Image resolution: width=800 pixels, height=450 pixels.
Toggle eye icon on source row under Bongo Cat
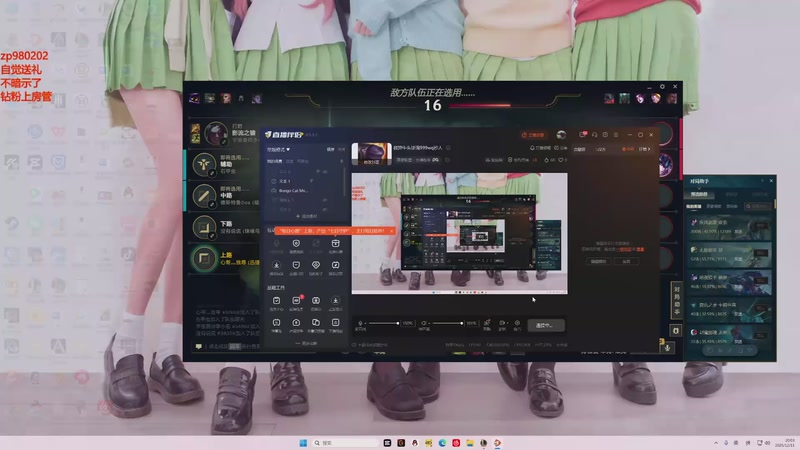pos(324,201)
